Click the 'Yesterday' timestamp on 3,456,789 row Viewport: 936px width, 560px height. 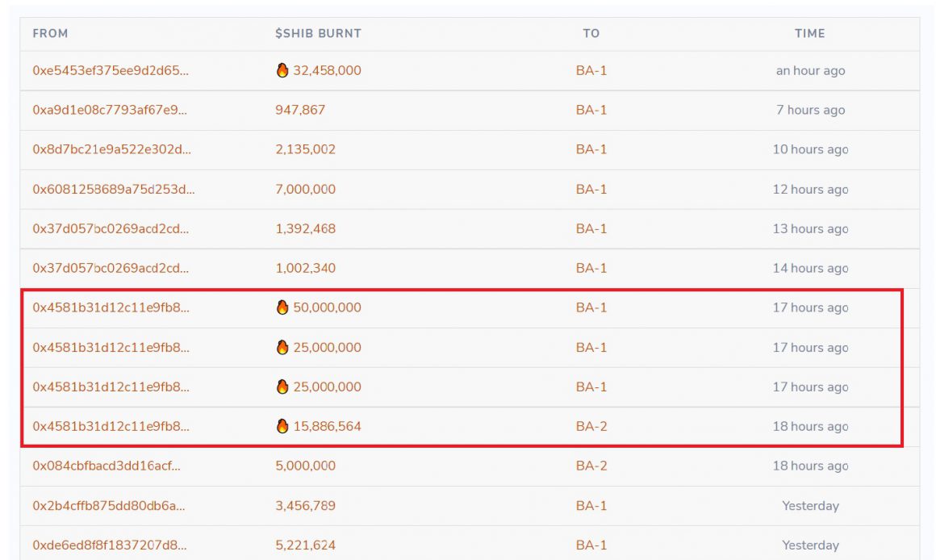[809, 505]
